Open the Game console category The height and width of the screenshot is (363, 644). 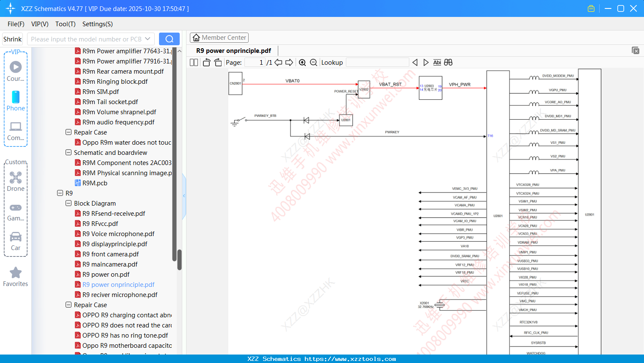click(16, 212)
